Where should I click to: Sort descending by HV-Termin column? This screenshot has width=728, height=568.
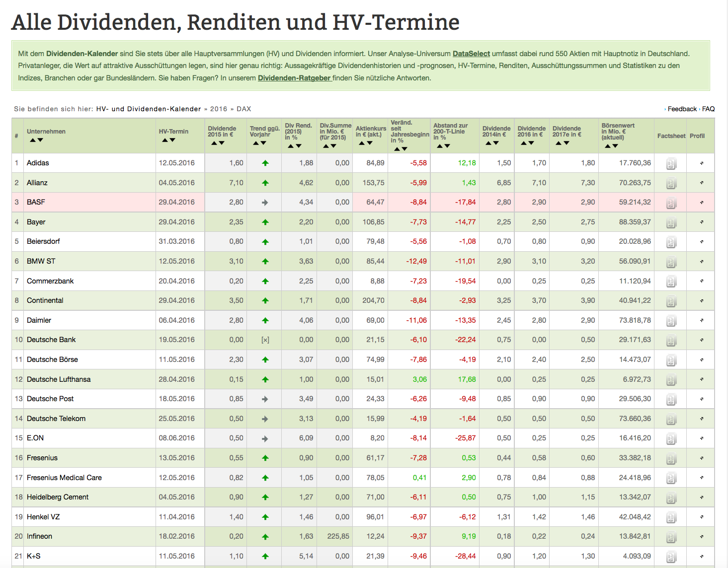pyautogui.click(x=172, y=141)
